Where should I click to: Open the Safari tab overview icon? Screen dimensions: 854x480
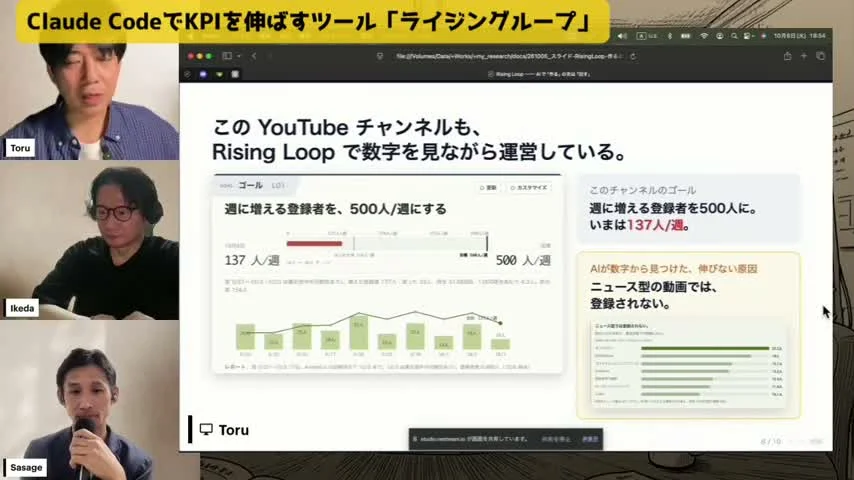click(820, 56)
